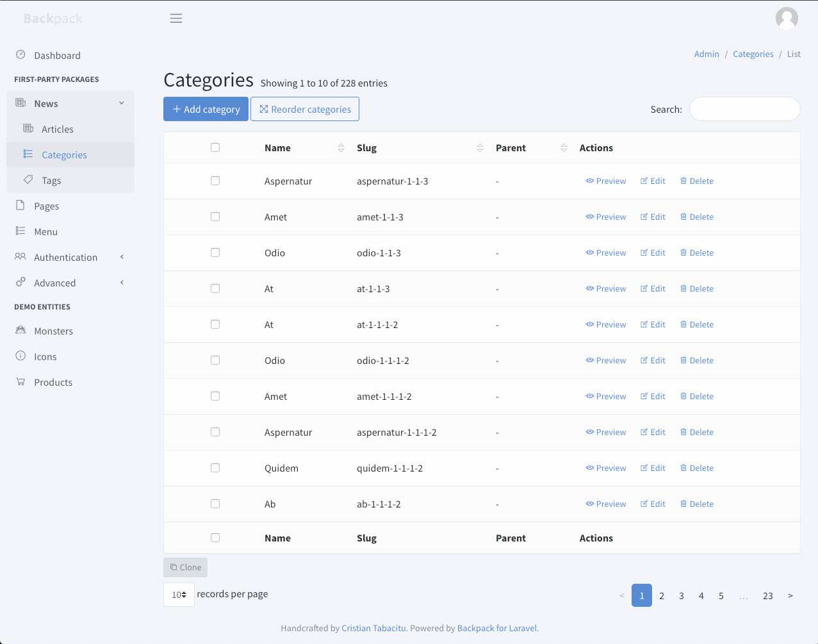This screenshot has width=818, height=644.
Task: Check the amet-1-1-3 row checkbox
Action: point(215,217)
